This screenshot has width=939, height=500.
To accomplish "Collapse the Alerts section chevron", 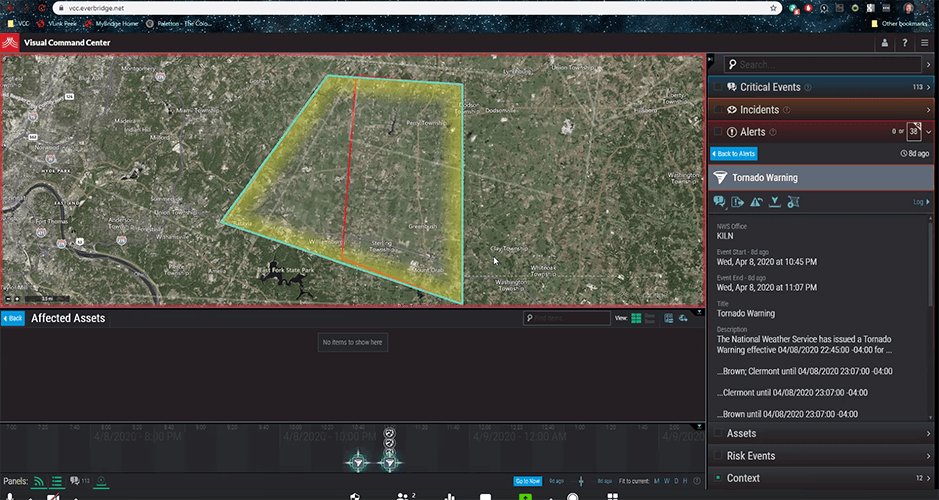I will pyautogui.click(x=929, y=132).
